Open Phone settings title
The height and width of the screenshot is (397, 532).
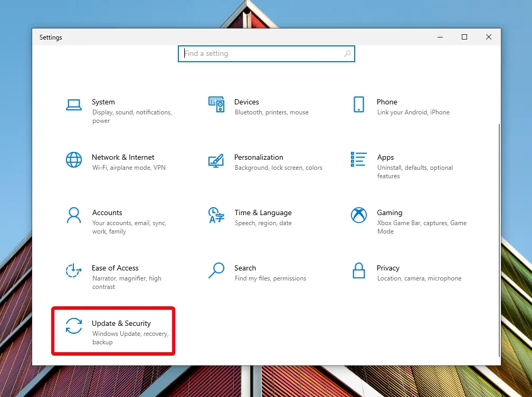pos(387,102)
